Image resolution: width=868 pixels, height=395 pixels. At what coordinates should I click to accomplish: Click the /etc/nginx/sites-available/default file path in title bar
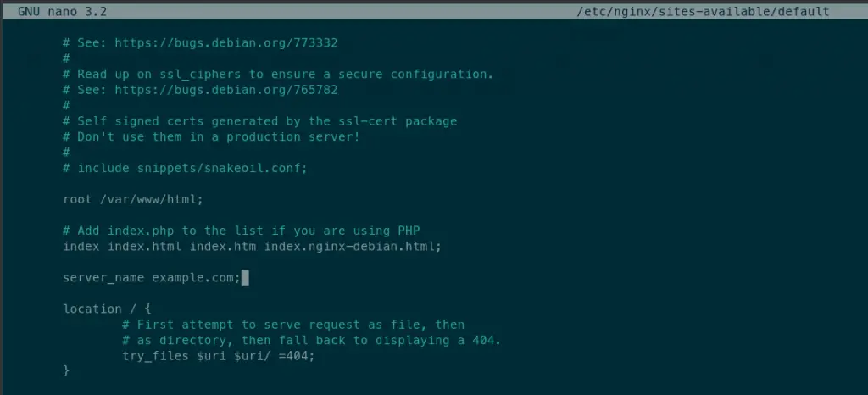(x=703, y=12)
